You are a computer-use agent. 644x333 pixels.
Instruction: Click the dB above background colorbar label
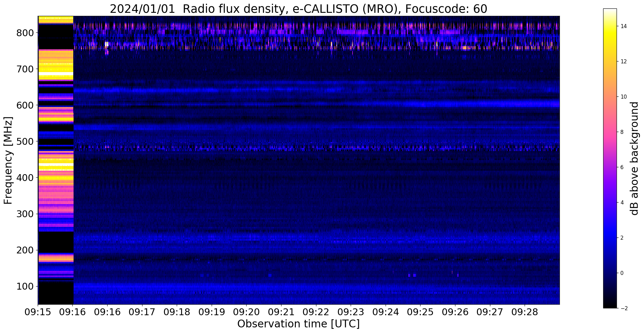coord(634,159)
